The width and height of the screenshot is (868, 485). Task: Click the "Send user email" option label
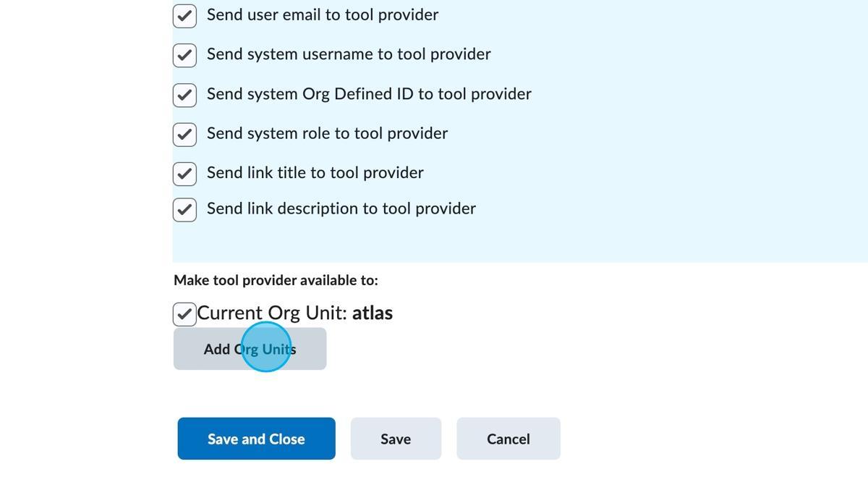tap(323, 14)
